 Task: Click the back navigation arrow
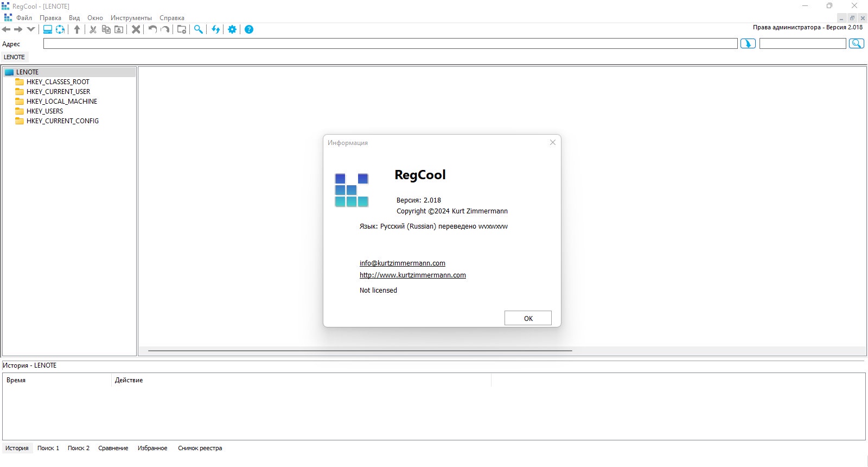click(7, 29)
